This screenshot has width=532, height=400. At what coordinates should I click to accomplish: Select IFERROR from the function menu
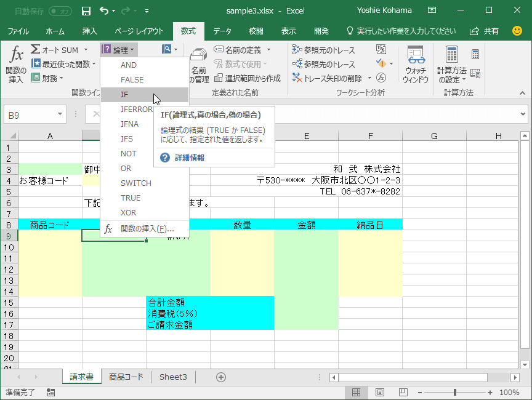[x=137, y=110]
